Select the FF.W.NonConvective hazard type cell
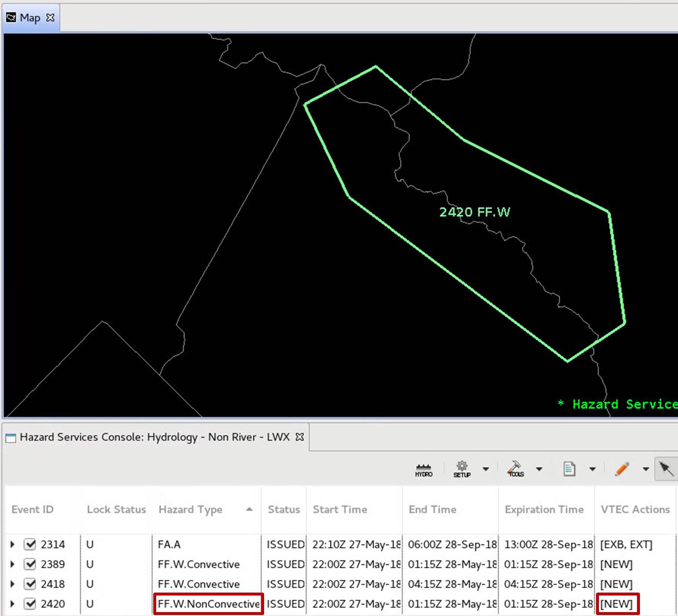Viewport: 678px width, 616px height. 208,604
